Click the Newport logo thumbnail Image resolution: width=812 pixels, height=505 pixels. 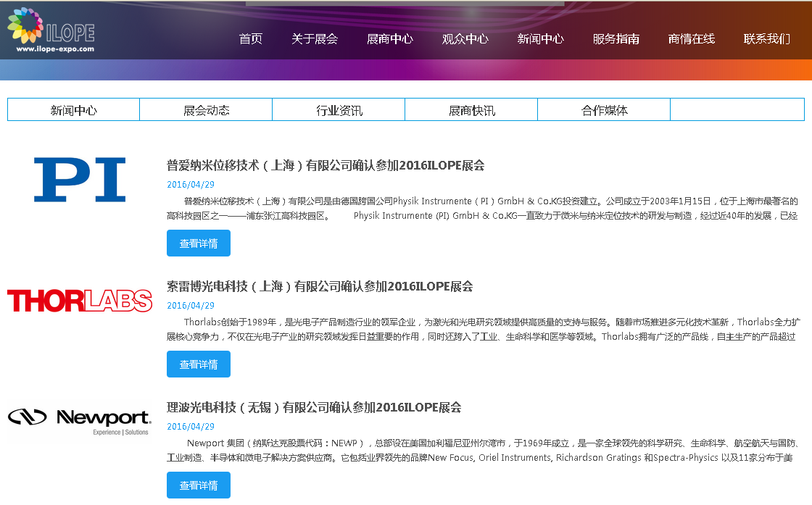[80, 421]
